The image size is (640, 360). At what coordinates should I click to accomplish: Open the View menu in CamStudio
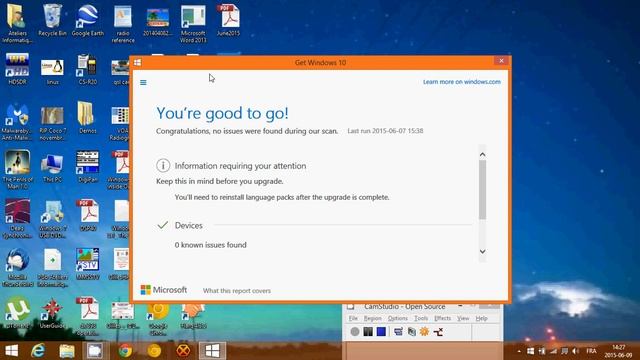pos(463,318)
